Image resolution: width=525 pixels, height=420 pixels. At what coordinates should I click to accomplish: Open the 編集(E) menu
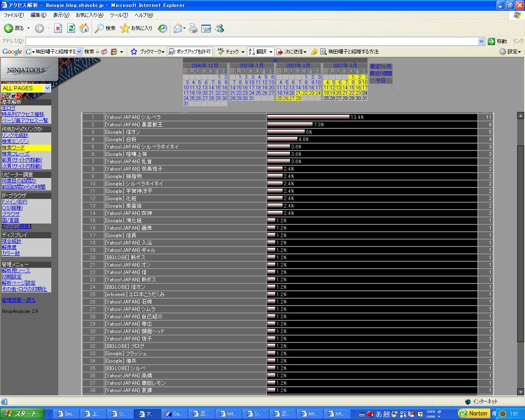coord(39,15)
